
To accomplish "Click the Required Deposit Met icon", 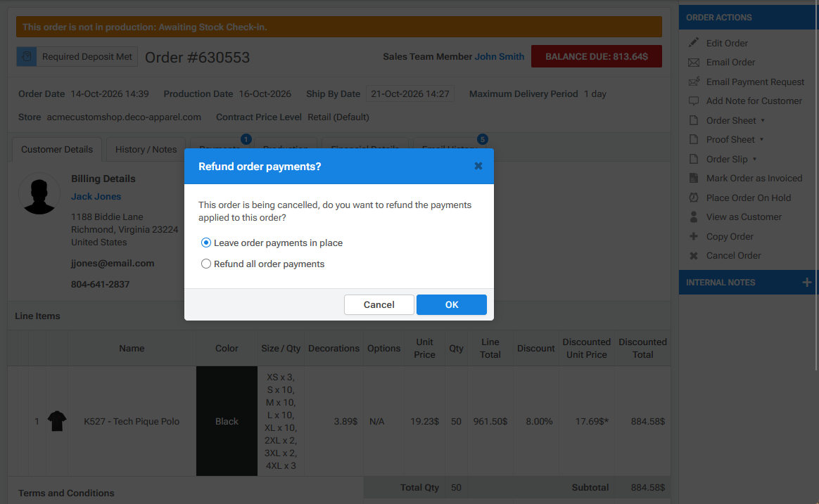I will (27, 56).
